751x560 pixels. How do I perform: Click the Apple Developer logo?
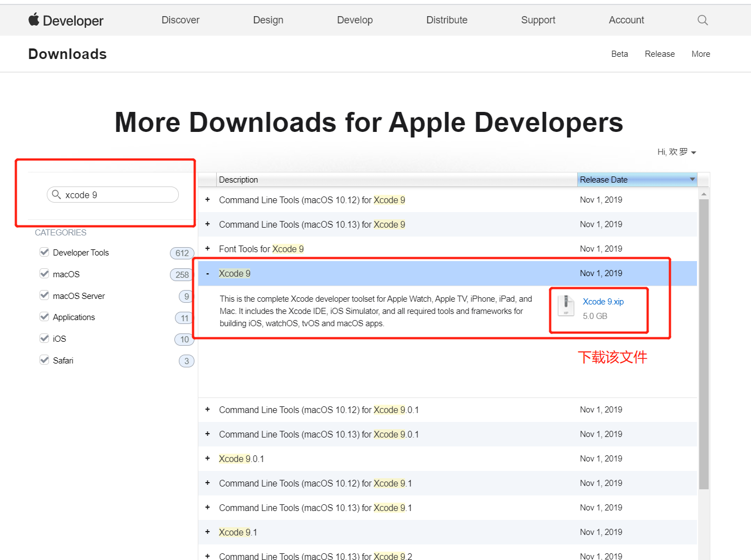66,20
